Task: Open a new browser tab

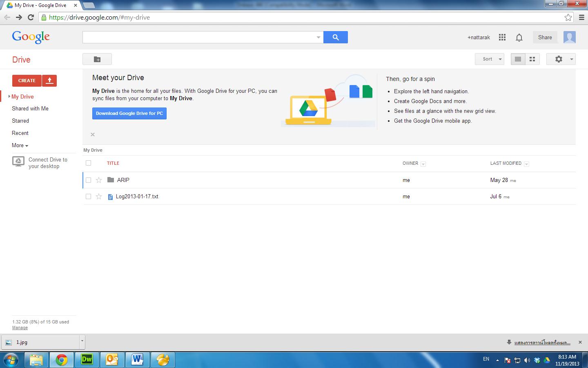Action: pyautogui.click(x=89, y=5)
